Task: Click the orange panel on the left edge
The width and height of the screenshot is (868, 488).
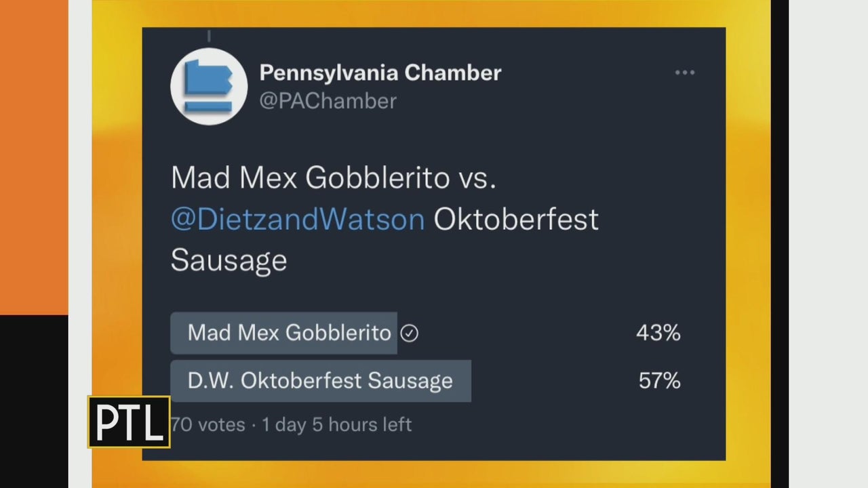Action: 34,156
